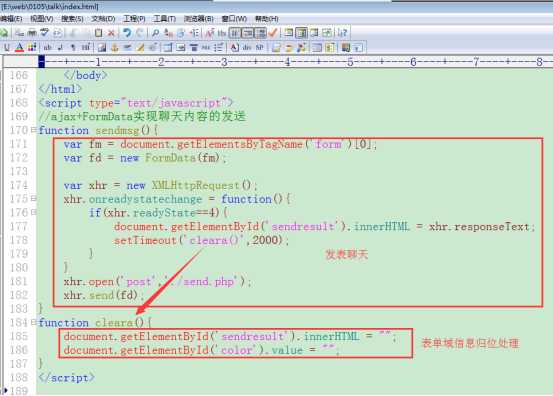Click line number 171 in the gutter
This screenshot has width=553, height=396.
(x=18, y=144)
